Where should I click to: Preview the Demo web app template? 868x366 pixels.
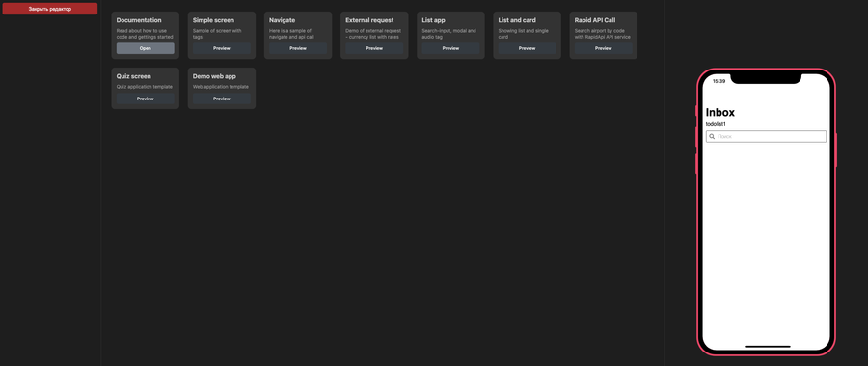tap(222, 99)
